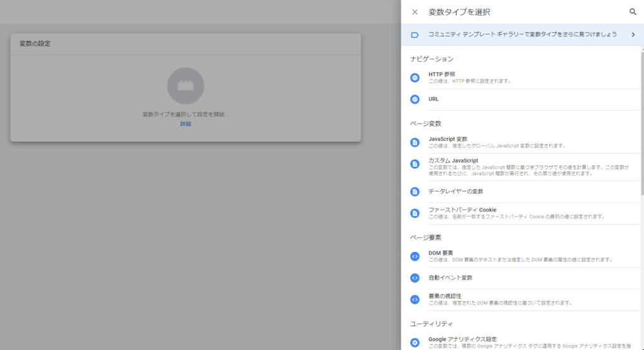
Task: Click the 自動イベント変数 code icon
Action: click(x=415, y=278)
